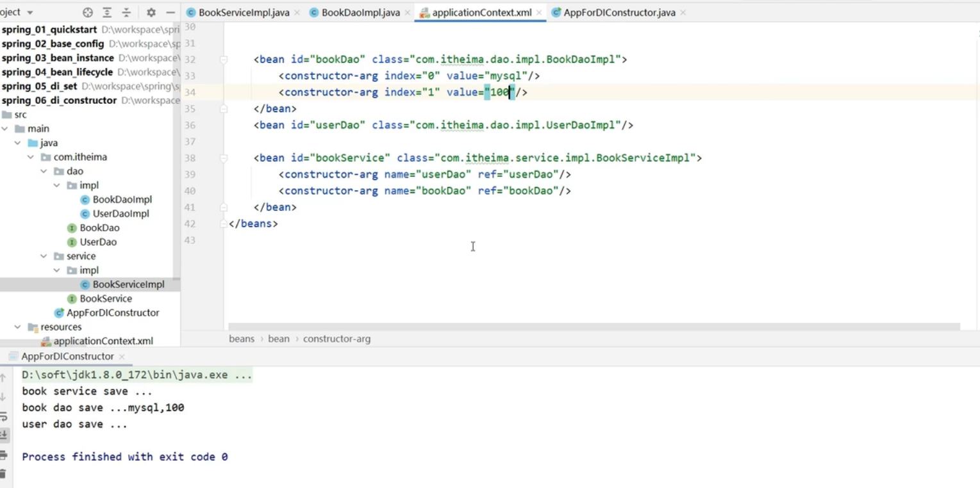
Task: Click the userDao bean definition on line 36
Action: 444,125
